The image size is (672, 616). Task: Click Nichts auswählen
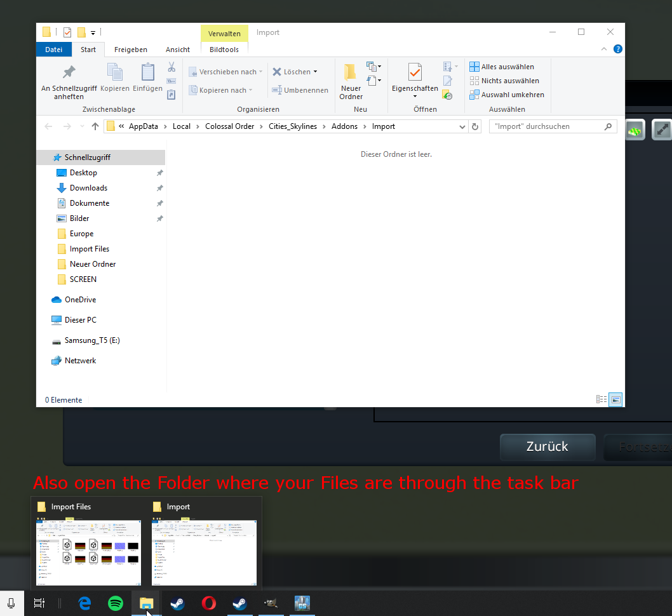pos(504,81)
